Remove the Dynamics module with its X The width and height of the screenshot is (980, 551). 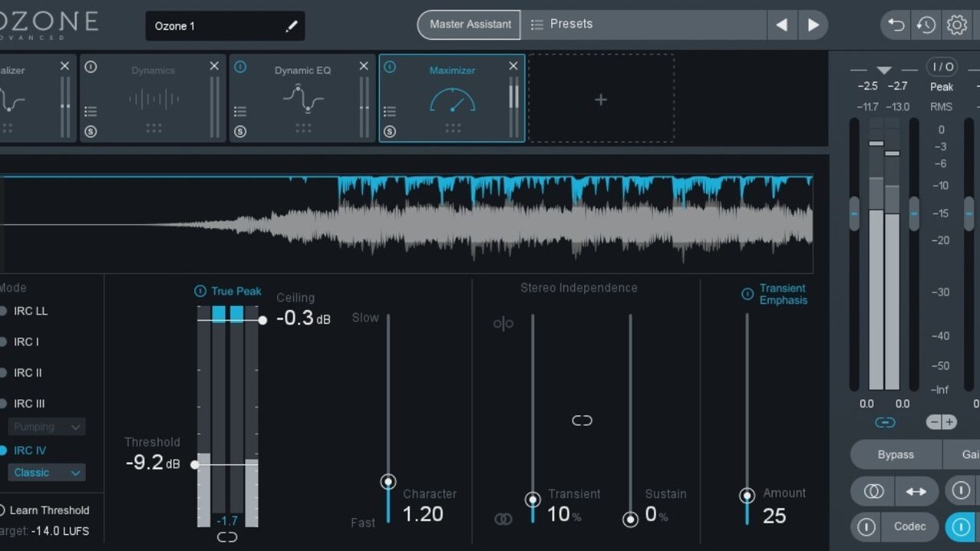214,66
